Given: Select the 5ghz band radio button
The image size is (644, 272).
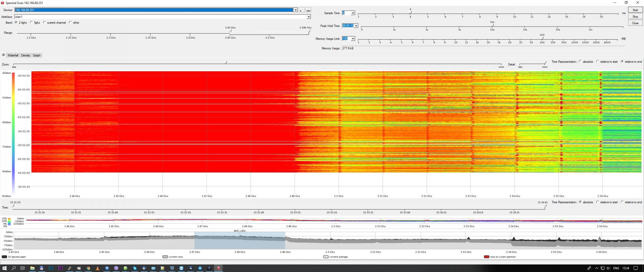Looking at the screenshot, I should point(32,23).
